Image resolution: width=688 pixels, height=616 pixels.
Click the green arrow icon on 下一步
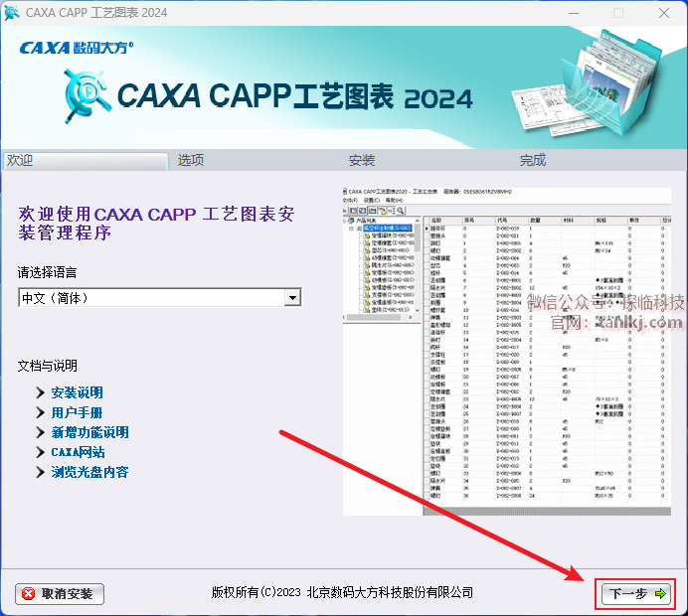660,593
